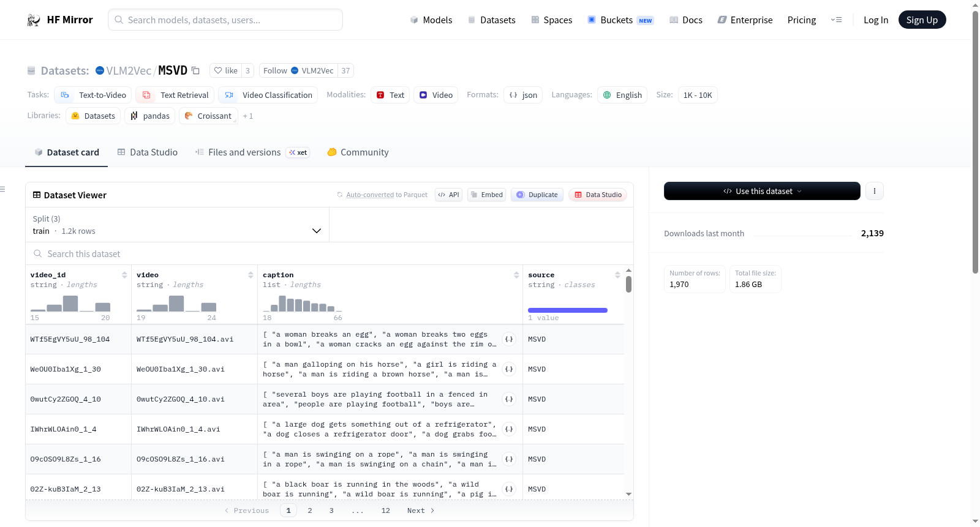Go to Models in the navigation
This screenshot has width=980, height=527.
click(x=431, y=20)
